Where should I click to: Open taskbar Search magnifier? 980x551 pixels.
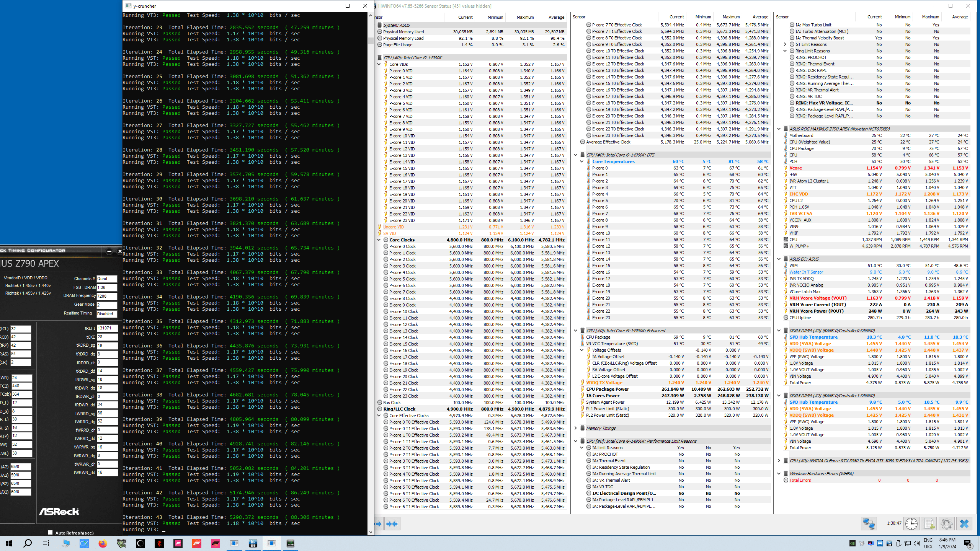click(28, 543)
